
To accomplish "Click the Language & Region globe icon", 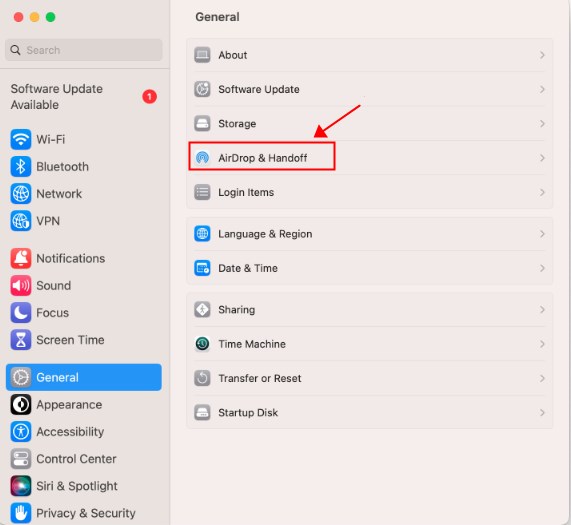I will point(202,234).
